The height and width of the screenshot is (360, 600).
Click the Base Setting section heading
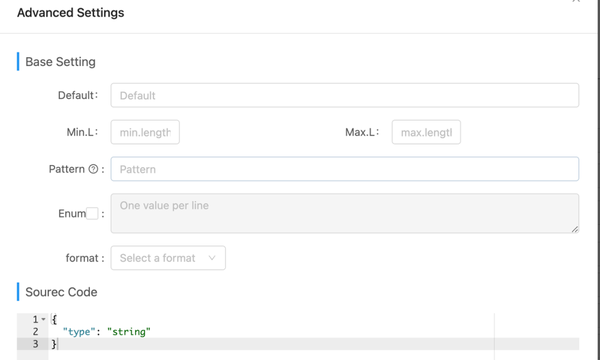[60, 62]
